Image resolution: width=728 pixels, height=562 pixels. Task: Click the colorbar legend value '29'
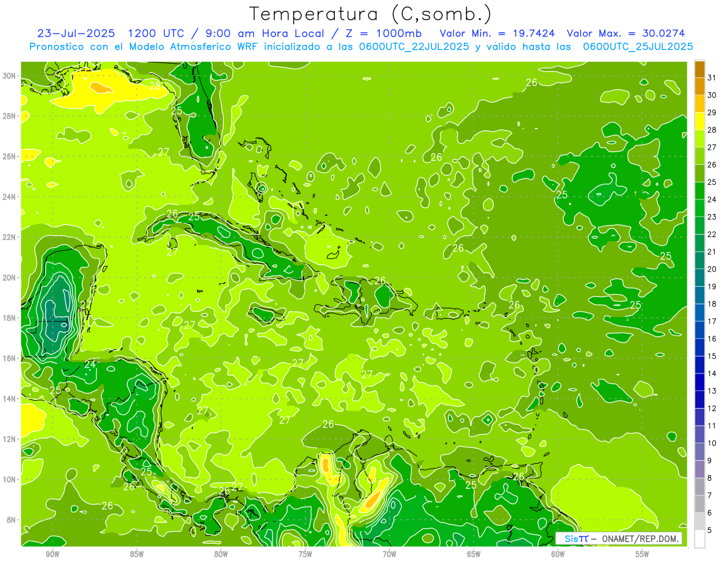coord(712,113)
